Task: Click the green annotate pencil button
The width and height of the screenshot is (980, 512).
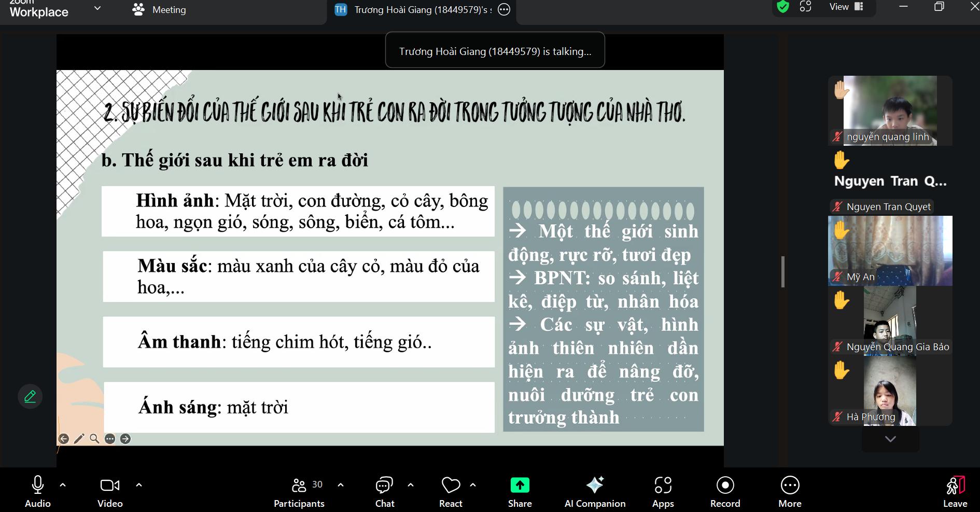Action: [30, 397]
